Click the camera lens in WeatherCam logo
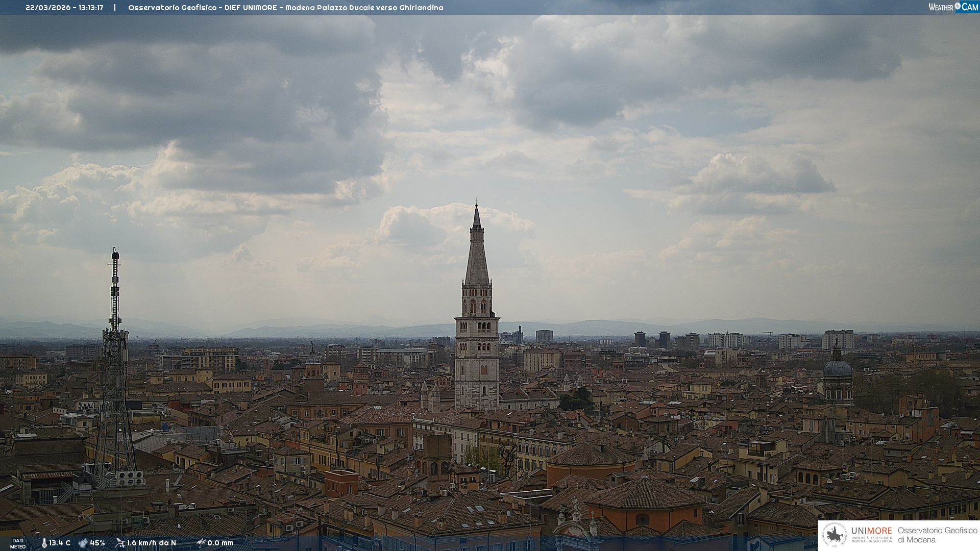Screen dimensions: 980x551 tap(958, 6)
